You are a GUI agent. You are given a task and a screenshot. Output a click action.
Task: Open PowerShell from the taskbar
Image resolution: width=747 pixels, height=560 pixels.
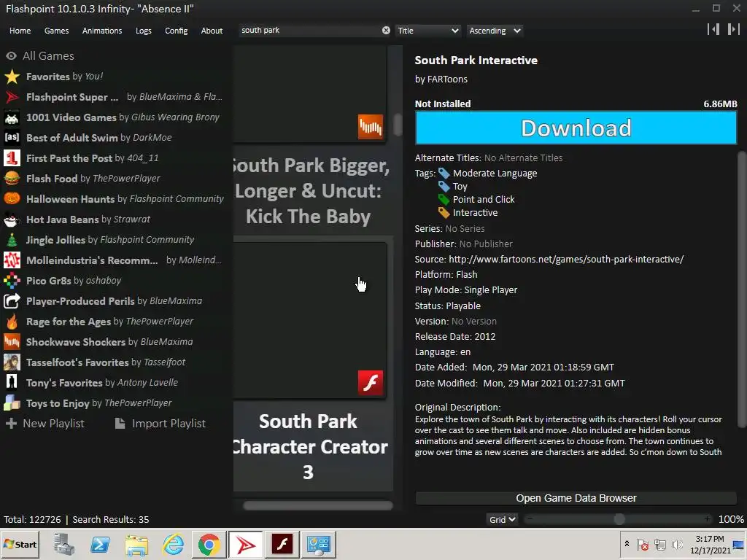coord(100,544)
